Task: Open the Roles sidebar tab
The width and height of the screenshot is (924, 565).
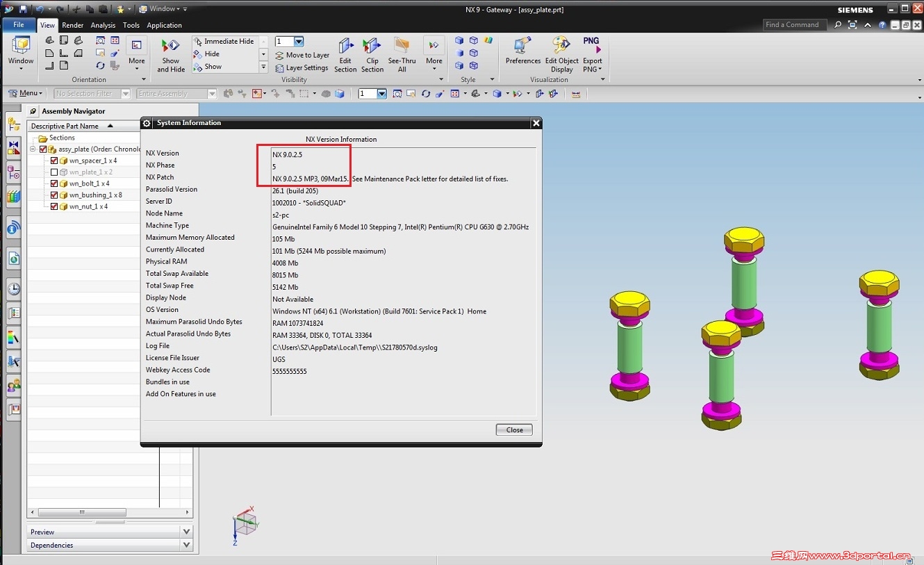Action: (x=13, y=385)
